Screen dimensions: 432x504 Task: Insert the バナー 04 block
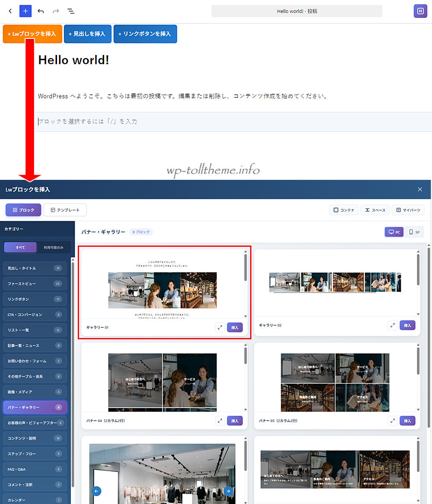pos(235,421)
